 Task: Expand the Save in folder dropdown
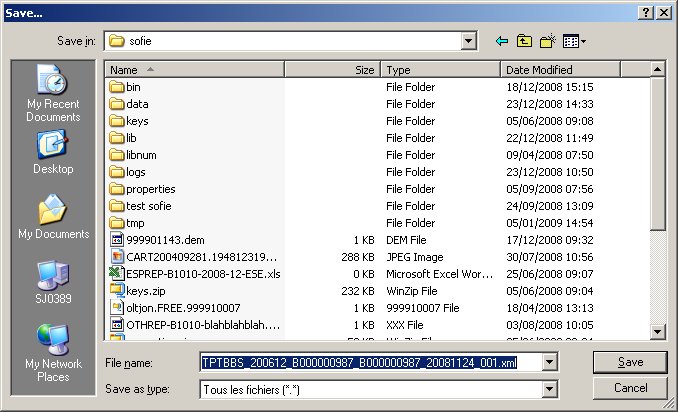(x=467, y=41)
